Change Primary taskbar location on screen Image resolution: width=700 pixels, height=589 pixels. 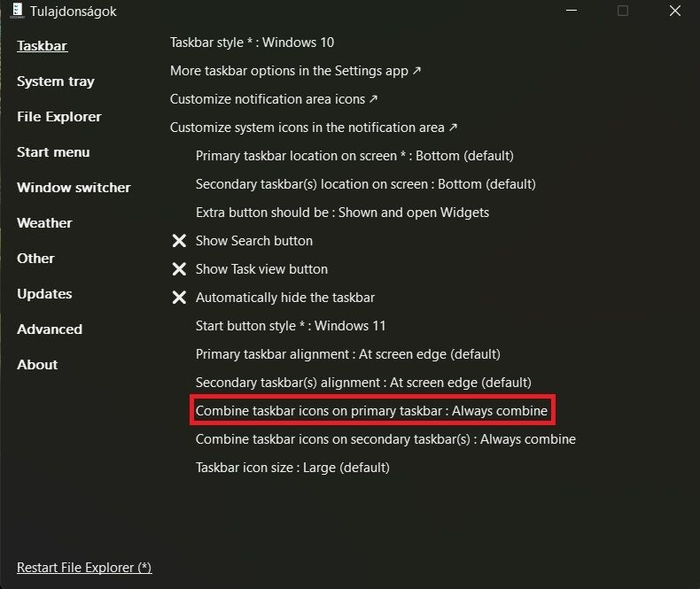[x=354, y=156]
